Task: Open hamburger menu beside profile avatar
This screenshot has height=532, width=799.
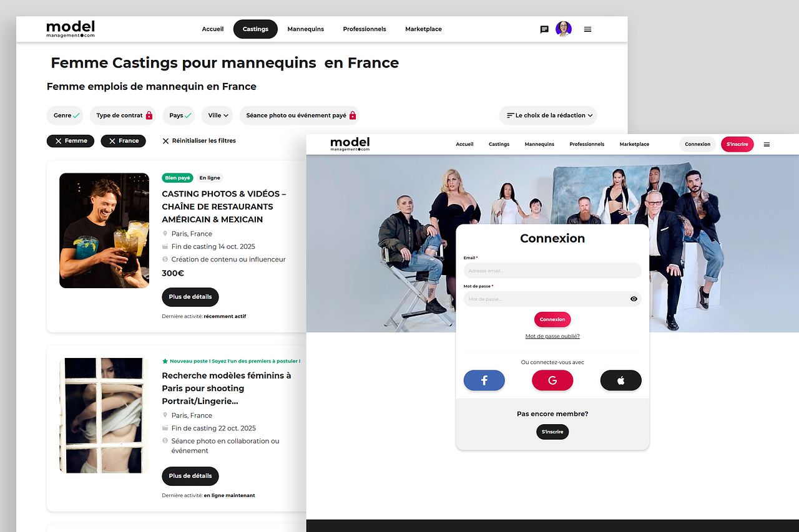Action: point(587,29)
